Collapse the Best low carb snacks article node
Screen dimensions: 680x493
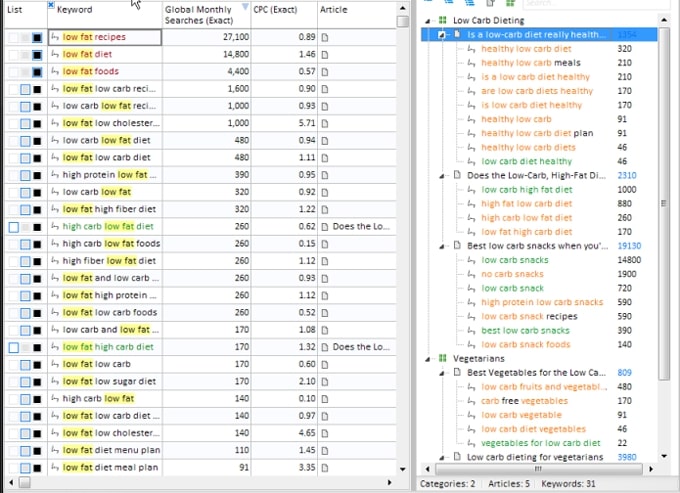point(441,247)
